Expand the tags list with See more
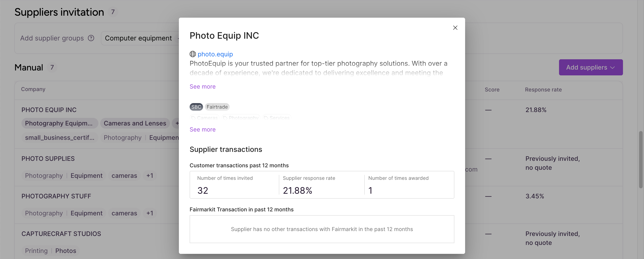644x259 pixels. pos(203,129)
